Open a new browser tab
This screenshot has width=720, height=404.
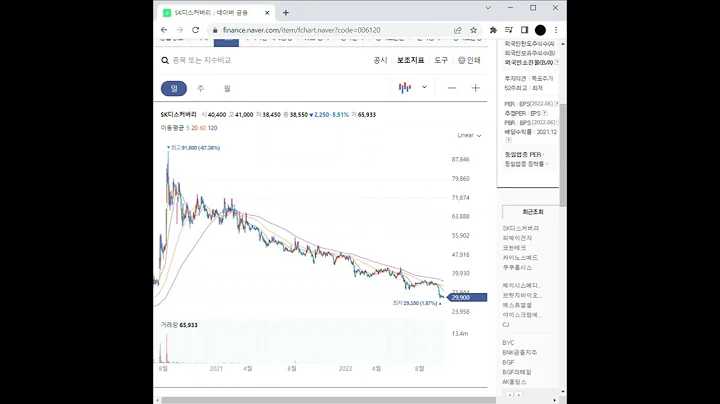(x=286, y=13)
